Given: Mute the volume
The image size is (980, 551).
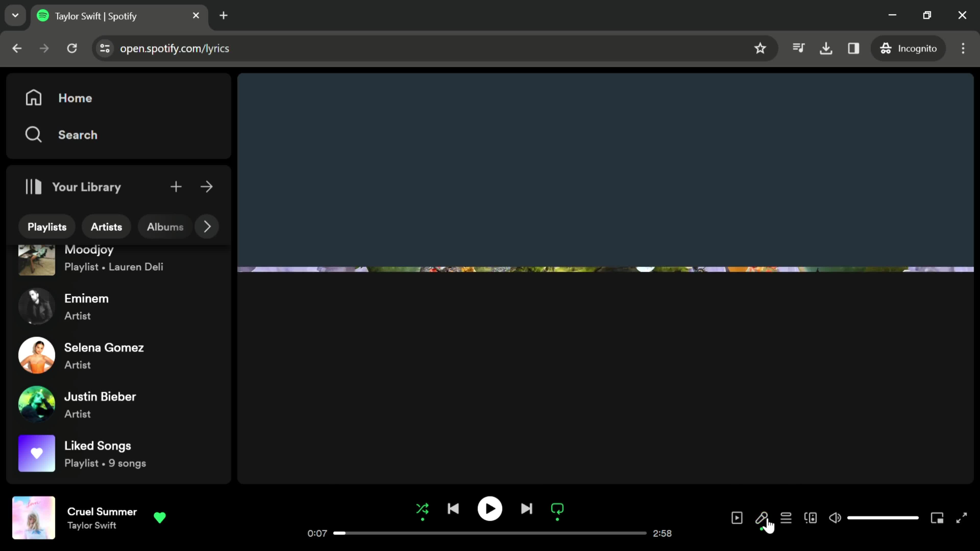Looking at the screenshot, I should tap(835, 518).
